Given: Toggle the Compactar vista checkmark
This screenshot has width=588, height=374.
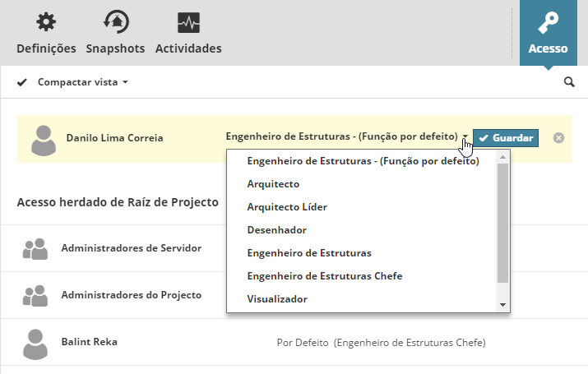Looking at the screenshot, I should (x=22, y=82).
